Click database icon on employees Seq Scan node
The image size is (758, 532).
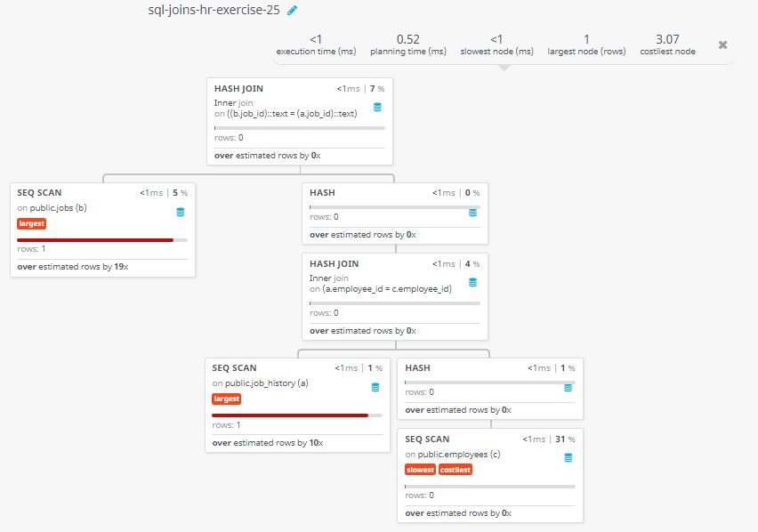click(568, 457)
